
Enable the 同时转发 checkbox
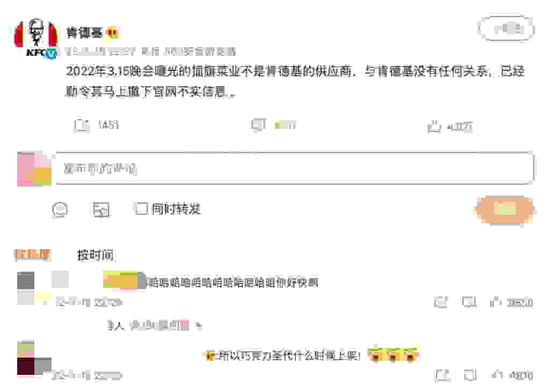140,209
